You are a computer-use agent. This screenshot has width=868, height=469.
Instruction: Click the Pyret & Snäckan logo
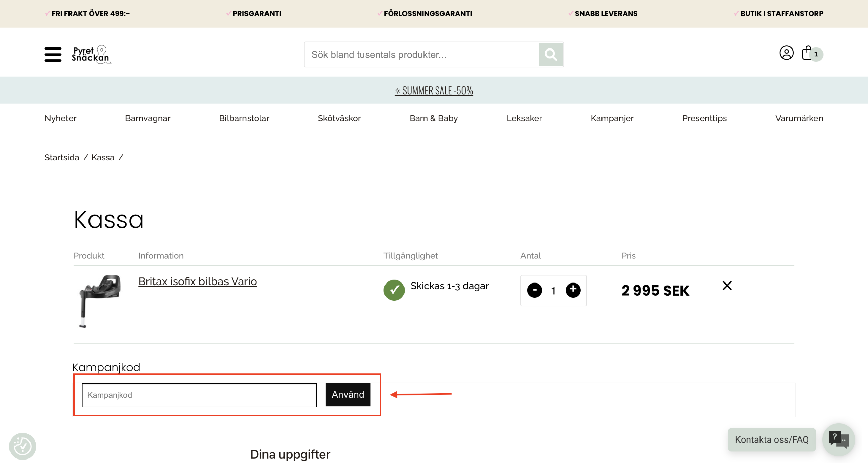tap(91, 54)
